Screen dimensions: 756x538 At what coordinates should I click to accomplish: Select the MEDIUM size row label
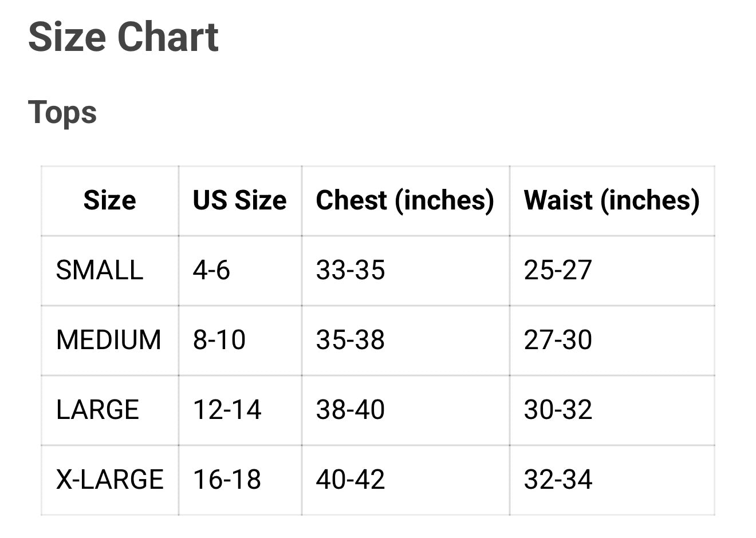click(109, 340)
